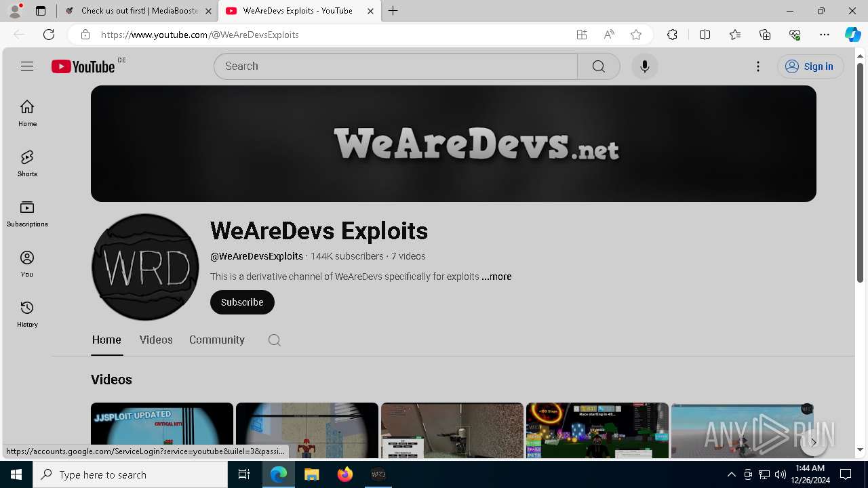The image size is (868, 488).
Task: Open Subscriptions in the sidebar
Action: click(x=27, y=213)
